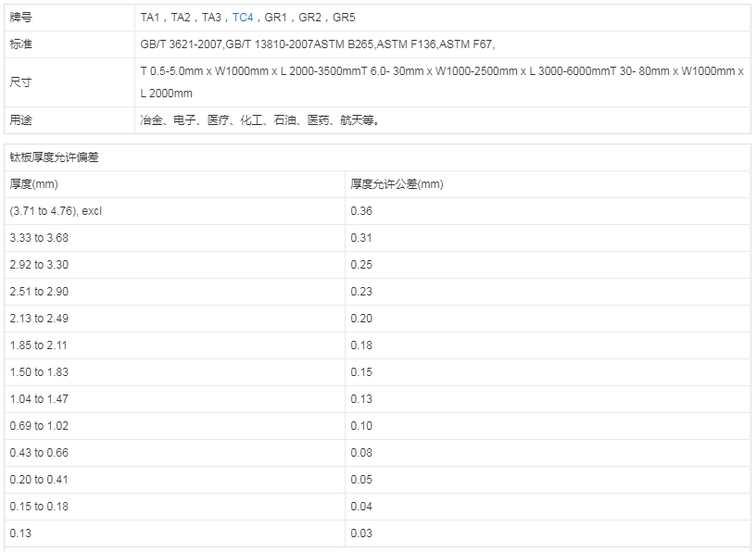
Task: Click the 钛板厚度允许偏差 table title
Action: point(54,157)
